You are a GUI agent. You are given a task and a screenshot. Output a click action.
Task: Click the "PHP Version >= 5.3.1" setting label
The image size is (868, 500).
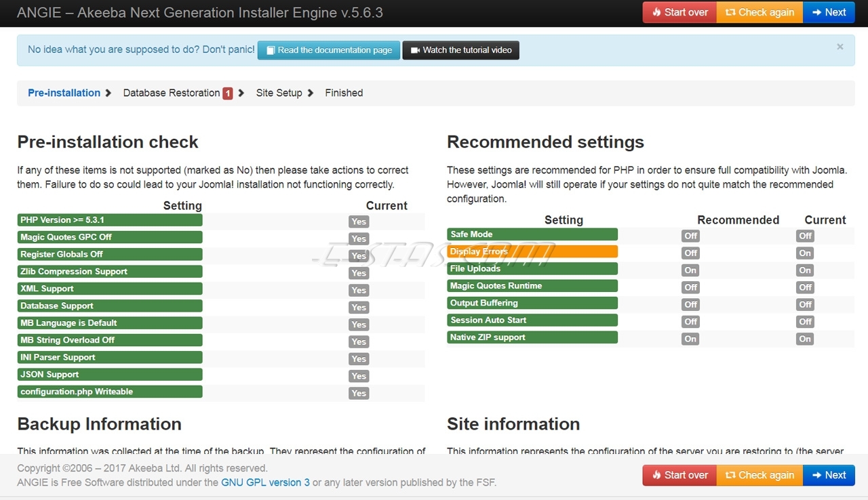click(x=110, y=220)
